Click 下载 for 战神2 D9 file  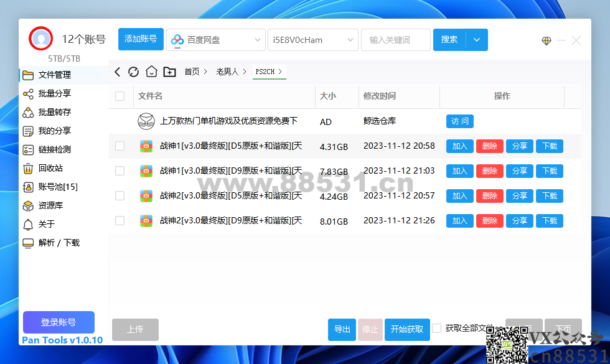pos(550,221)
